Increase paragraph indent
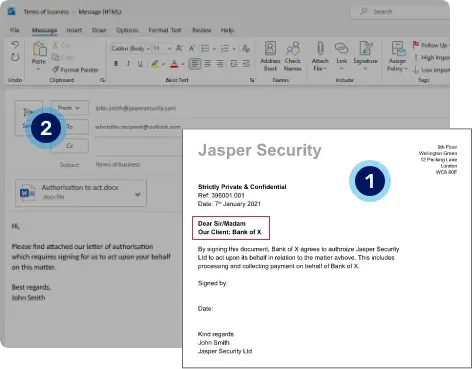Image resolution: width=472 pixels, height=369 pixels. point(246,64)
